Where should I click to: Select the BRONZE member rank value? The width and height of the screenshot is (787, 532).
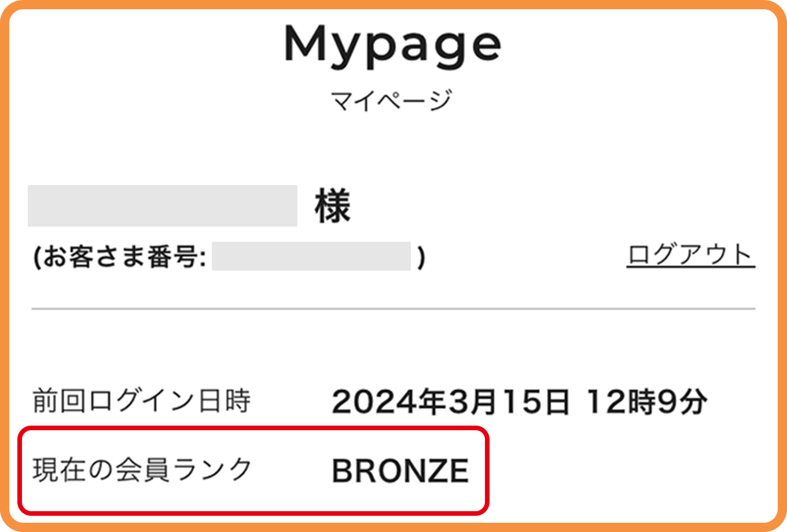(x=400, y=471)
